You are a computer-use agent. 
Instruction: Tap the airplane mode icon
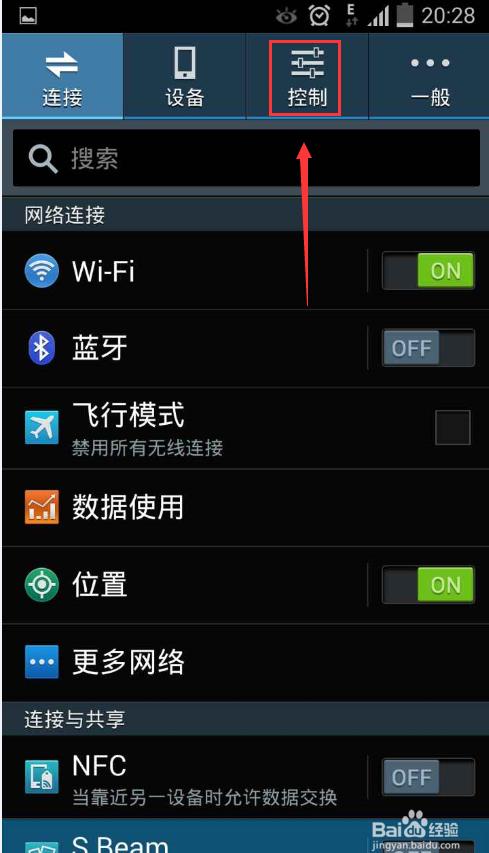(x=42, y=428)
